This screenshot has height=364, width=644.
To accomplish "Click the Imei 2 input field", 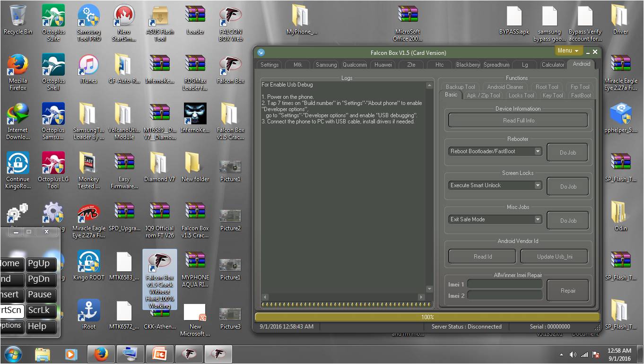I will (x=505, y=295).
